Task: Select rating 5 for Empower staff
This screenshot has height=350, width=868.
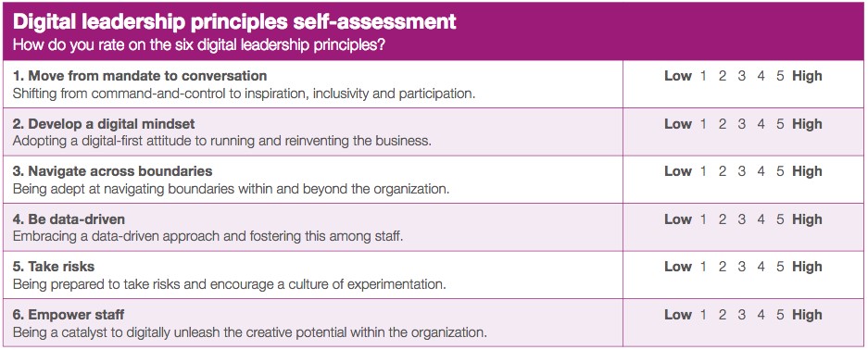Action: point(780,315)
